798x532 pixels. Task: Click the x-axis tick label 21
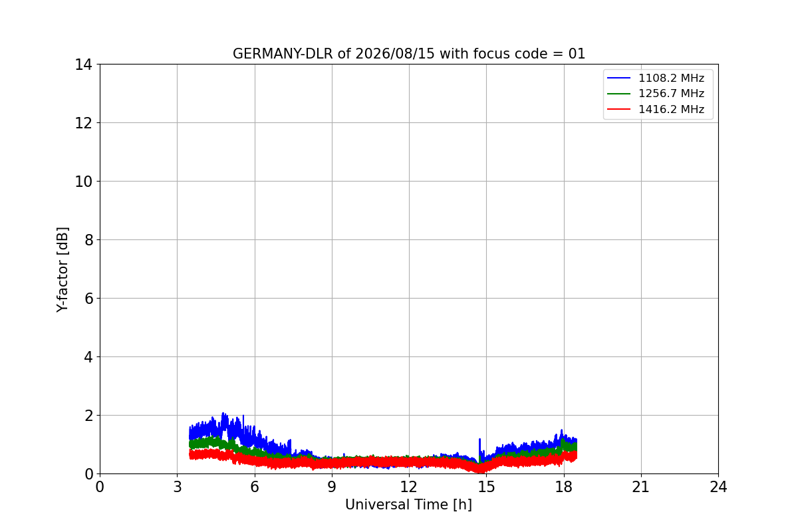click(640, 487)
